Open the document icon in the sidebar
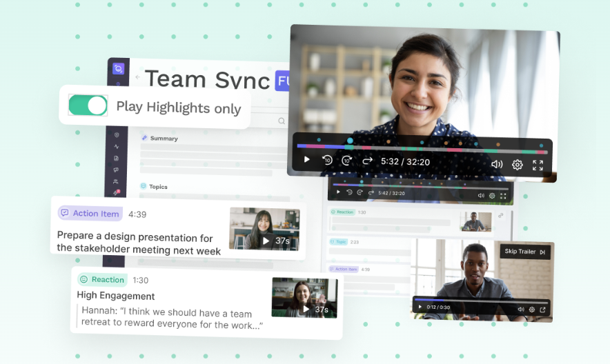This screenshot has width=610, height=364. [117, 158]
